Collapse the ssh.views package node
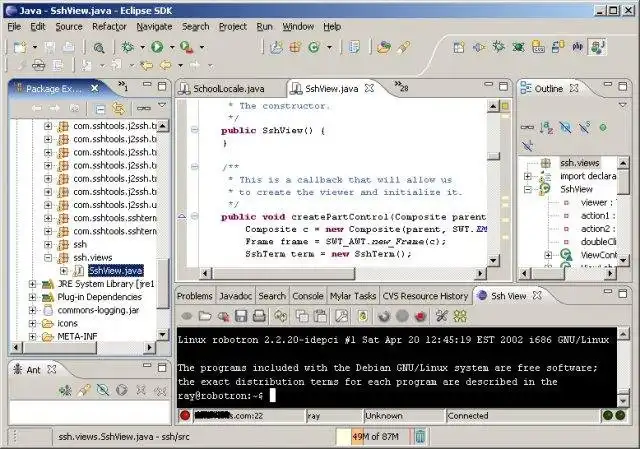 coord(48,257)
